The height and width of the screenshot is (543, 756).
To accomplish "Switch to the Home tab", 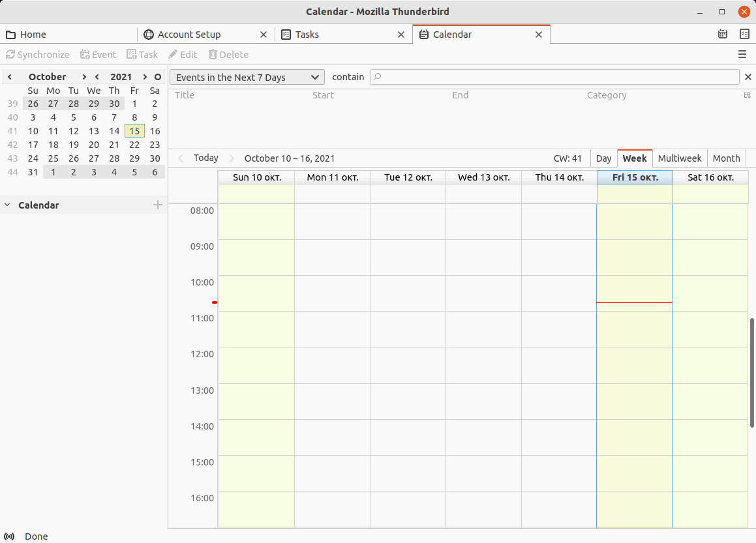I will 68,35.
